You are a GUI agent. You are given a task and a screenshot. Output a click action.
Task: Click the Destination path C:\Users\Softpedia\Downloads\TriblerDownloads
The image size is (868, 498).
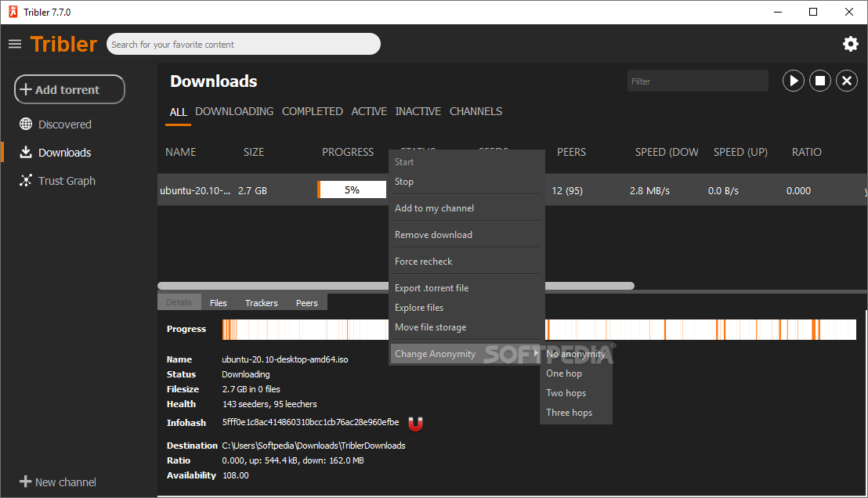point(314,446)
